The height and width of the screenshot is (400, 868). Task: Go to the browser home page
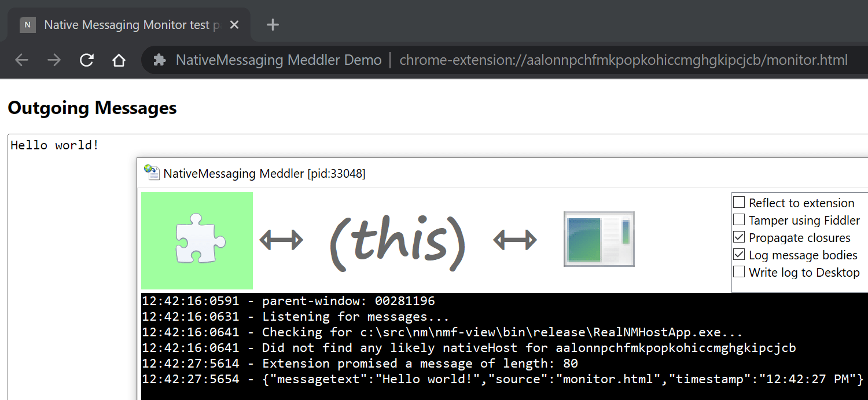point(119,60)
